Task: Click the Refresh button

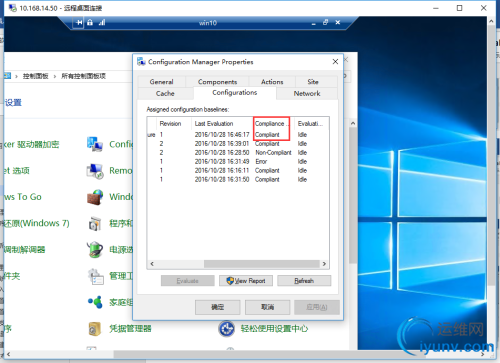Action: [304, 281]
